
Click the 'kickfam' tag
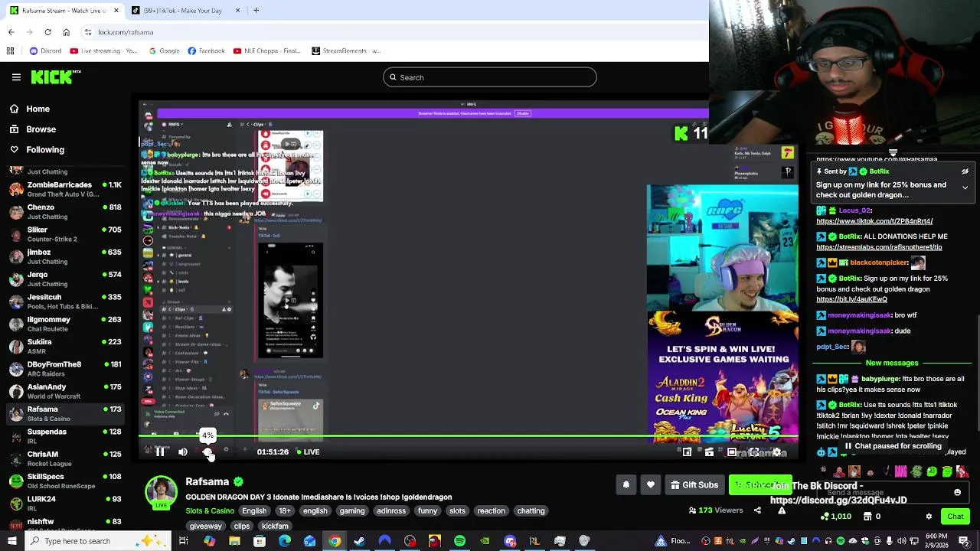[275, 527]
